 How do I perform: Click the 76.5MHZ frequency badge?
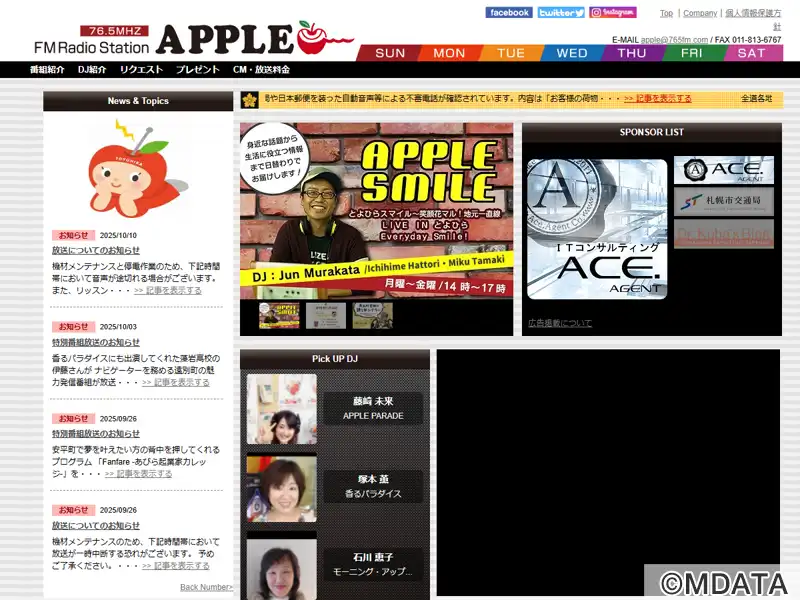pos(114,31)
